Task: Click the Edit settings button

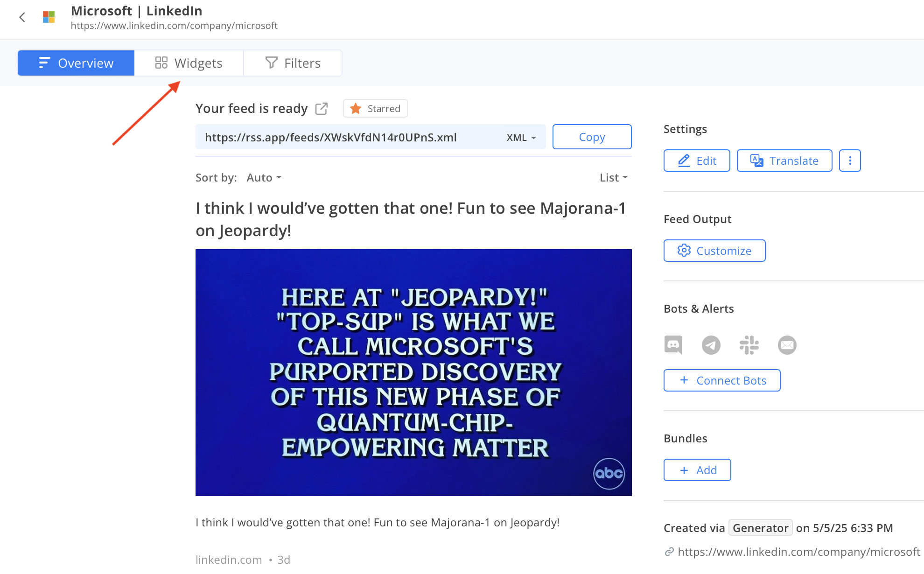Action: click(697, 161)
